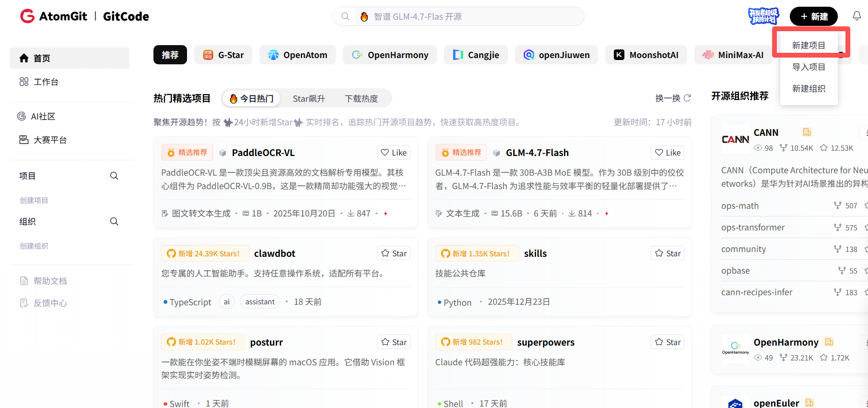Click the openEuler organization logo
The width and height of the screenshot is (868, 408).
[735, 403]
